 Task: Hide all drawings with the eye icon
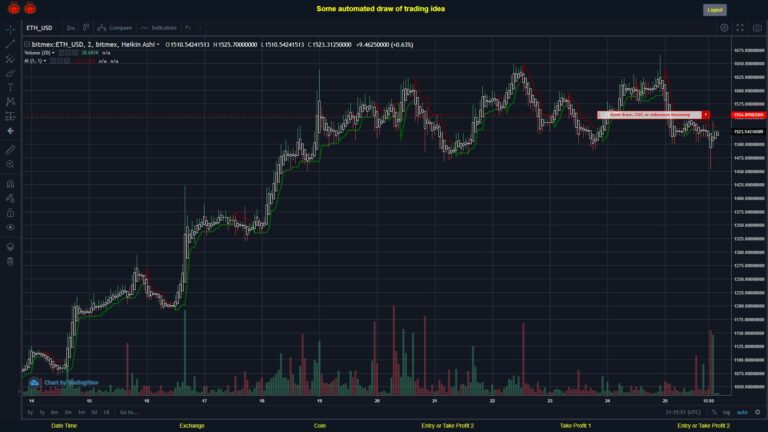tap(10, 227)
